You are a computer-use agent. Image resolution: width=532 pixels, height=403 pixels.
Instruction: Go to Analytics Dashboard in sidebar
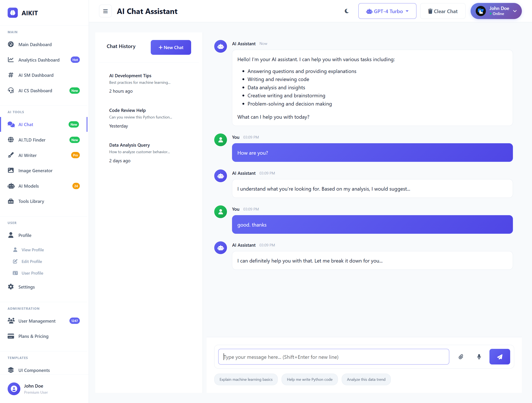coord(39,60)
